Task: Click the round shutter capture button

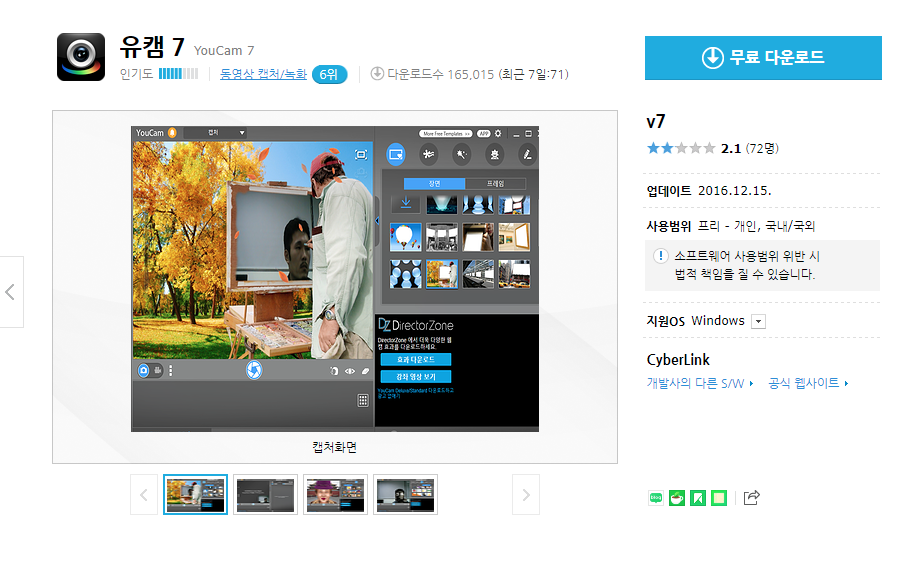Action: pyautogui.click(x=254, y=370)
